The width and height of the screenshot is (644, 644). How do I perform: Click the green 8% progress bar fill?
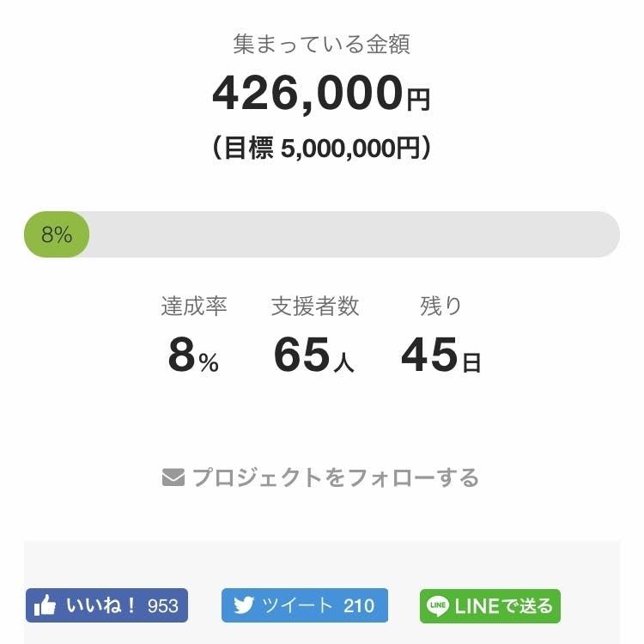[57, 234]
